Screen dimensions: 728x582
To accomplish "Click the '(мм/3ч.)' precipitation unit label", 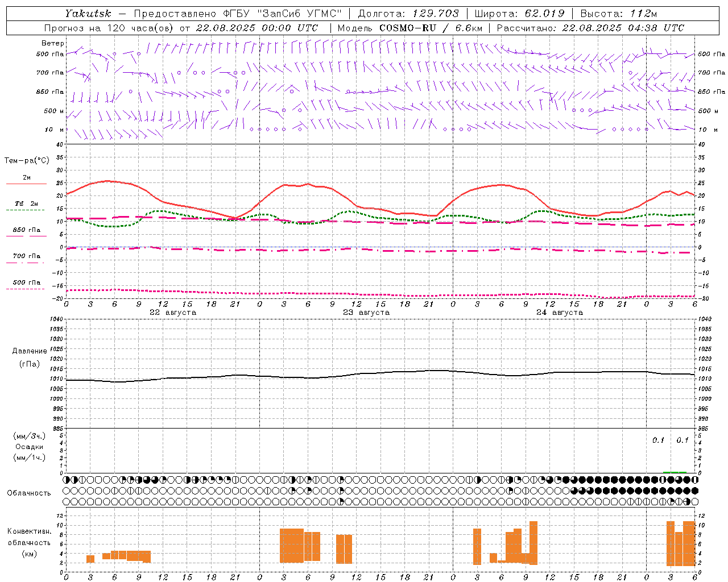I will [x=30, y=436].
